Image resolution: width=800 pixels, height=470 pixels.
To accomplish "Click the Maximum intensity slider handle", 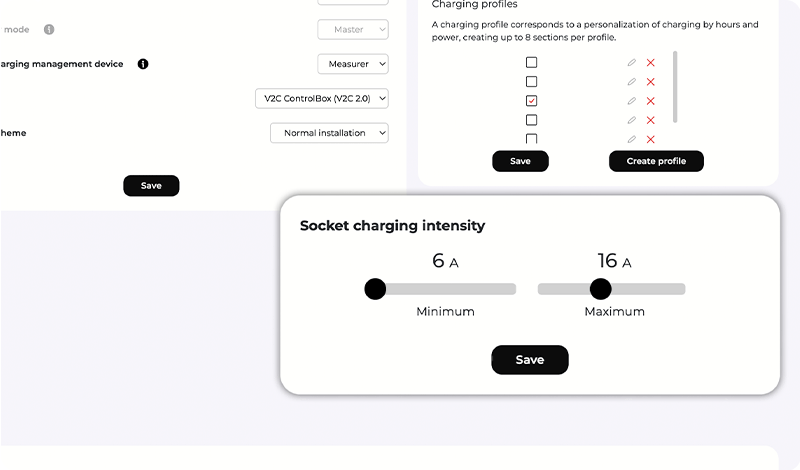I will point(600,289).
